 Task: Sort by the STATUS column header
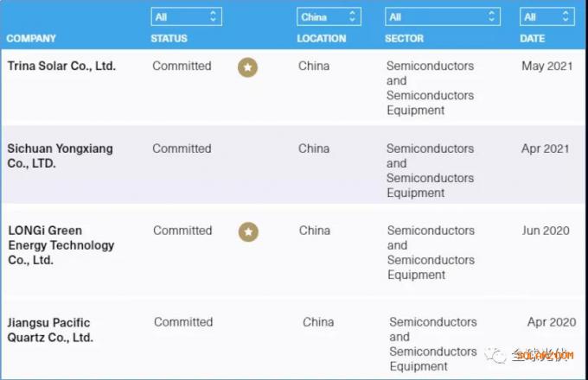pos(169,38)
